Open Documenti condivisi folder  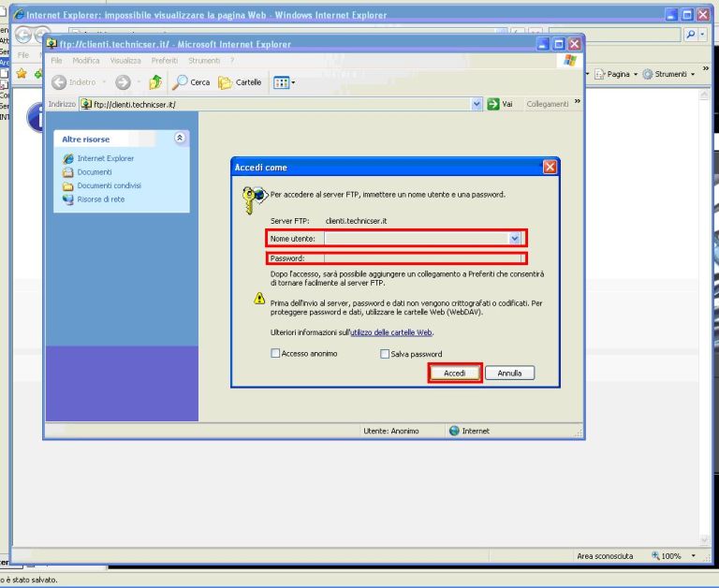coord(110,185)
